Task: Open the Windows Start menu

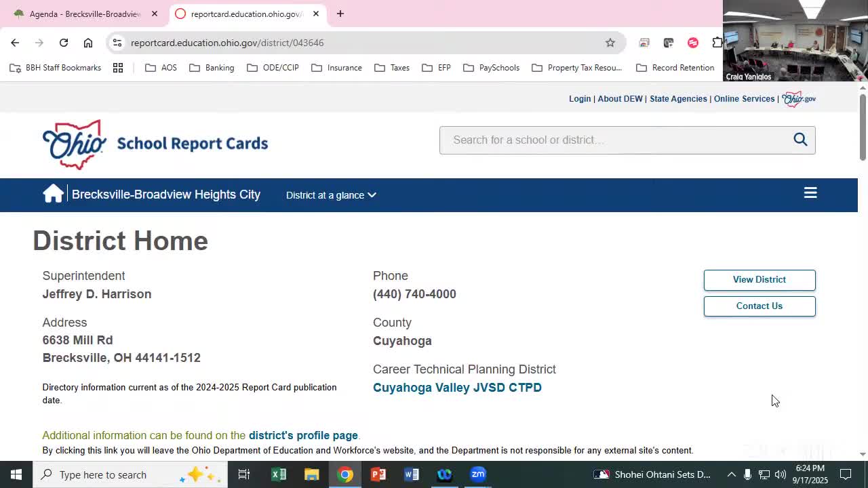Action: 16,474
